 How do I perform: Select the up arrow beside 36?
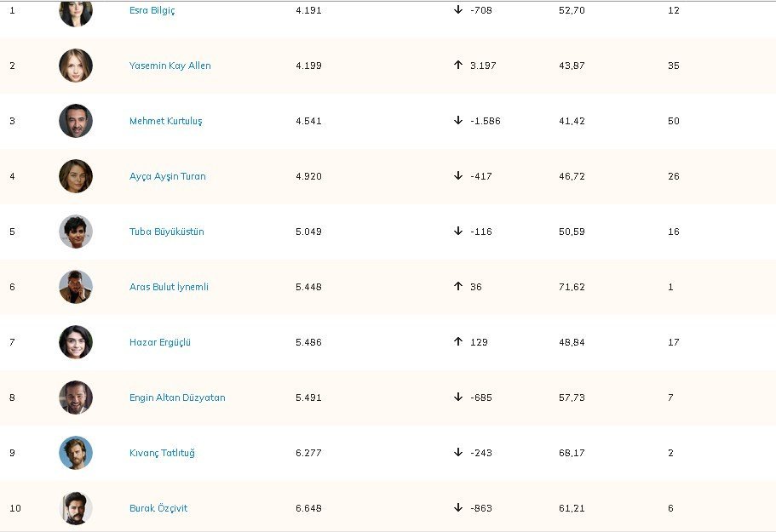[x=458, y=287]
